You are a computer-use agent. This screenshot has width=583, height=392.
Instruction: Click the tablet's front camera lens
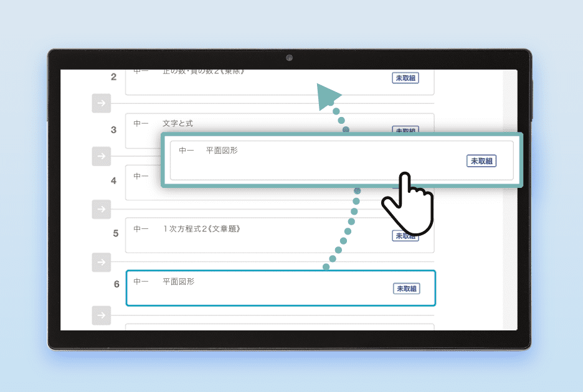289,58
